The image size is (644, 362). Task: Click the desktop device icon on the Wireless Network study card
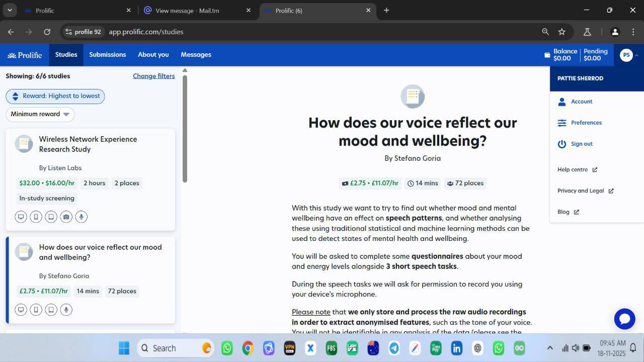[x=21, y=217]
